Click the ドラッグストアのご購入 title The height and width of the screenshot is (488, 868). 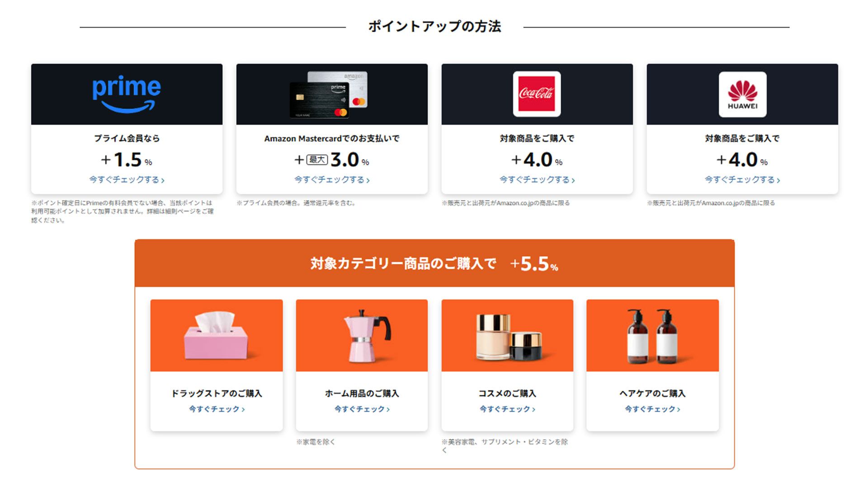(217, 393)
